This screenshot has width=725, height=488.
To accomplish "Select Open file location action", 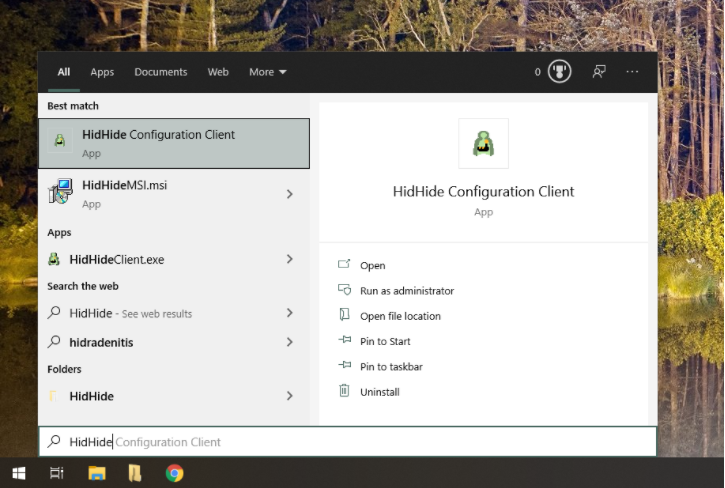I will (x=400, y=316).
